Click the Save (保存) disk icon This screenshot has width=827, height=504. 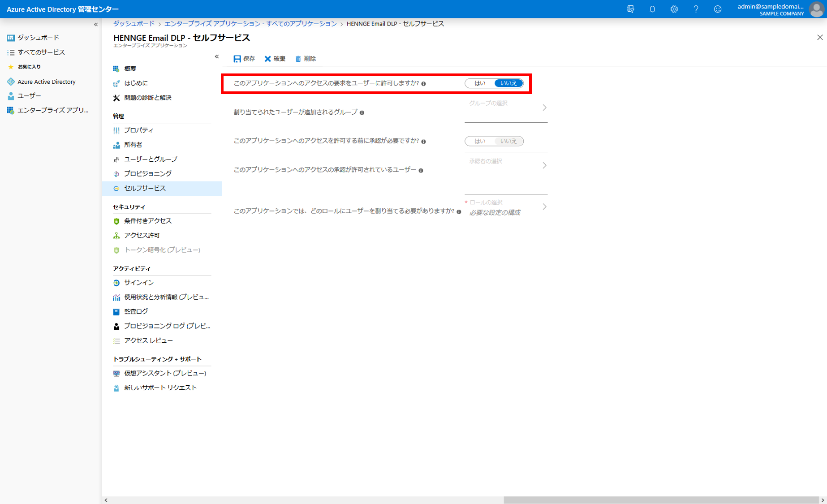(237, 59)
